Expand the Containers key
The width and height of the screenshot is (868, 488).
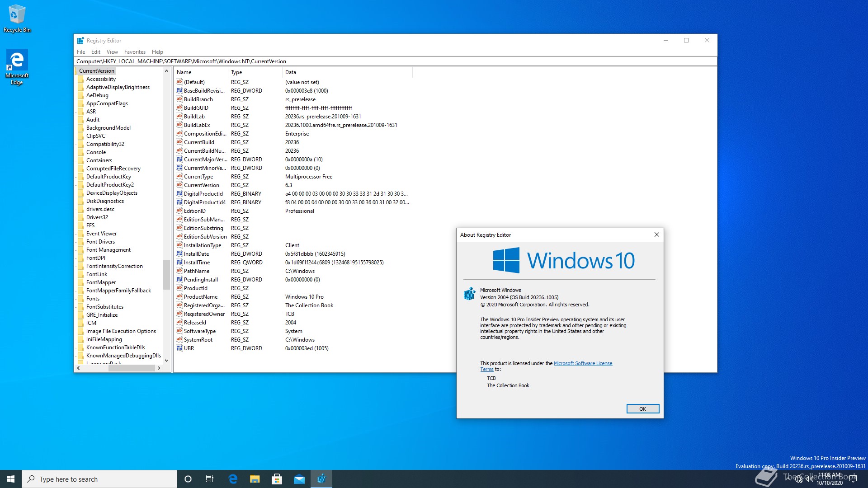tap(76, 160)
